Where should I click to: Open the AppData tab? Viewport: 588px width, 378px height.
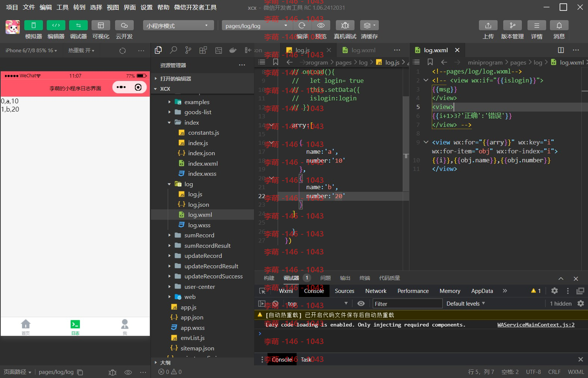482,291
